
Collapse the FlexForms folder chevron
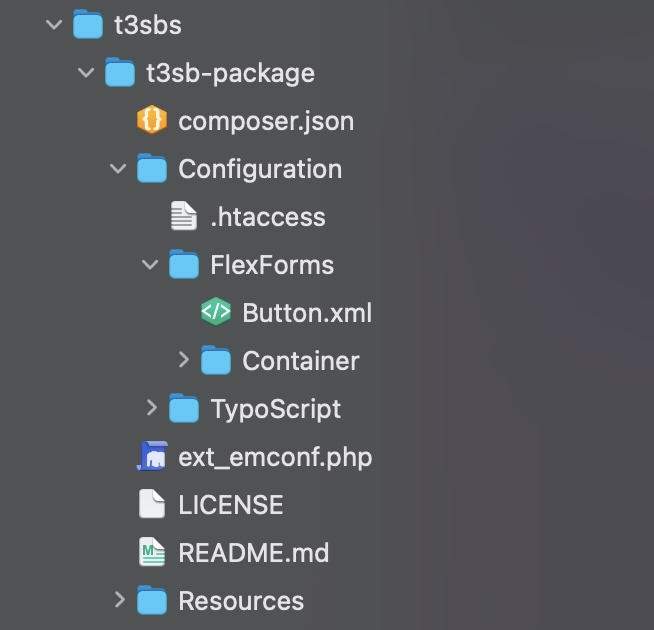click(x=150, y=265)
